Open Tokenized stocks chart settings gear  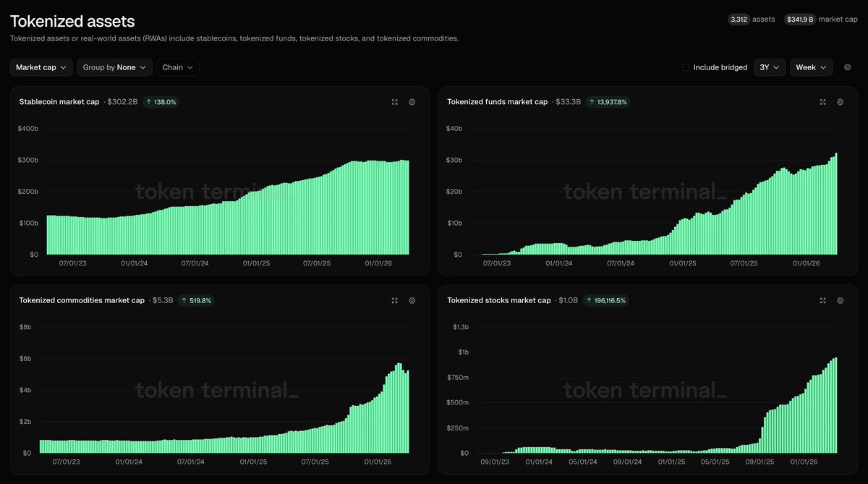841,300
